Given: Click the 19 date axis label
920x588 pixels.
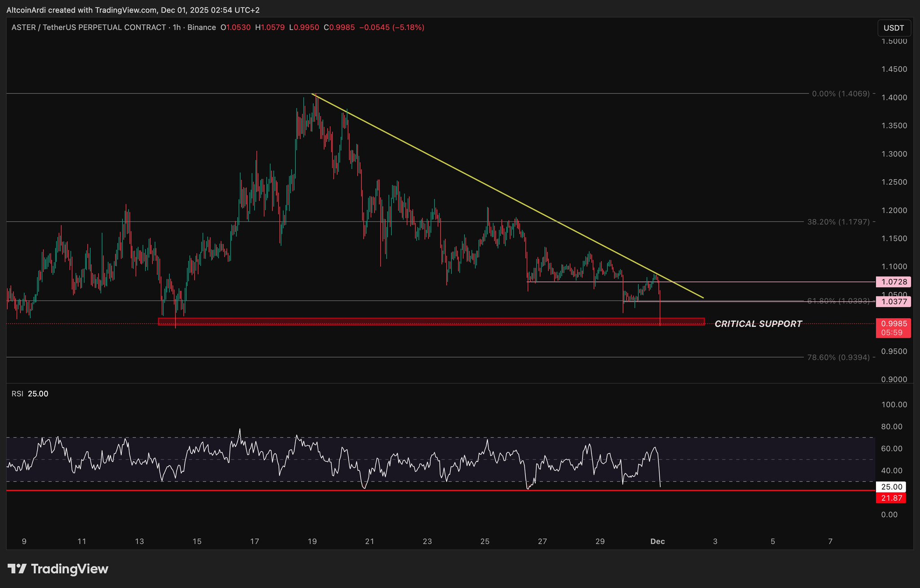Looking at the screenshot, I should click(312, 542).
